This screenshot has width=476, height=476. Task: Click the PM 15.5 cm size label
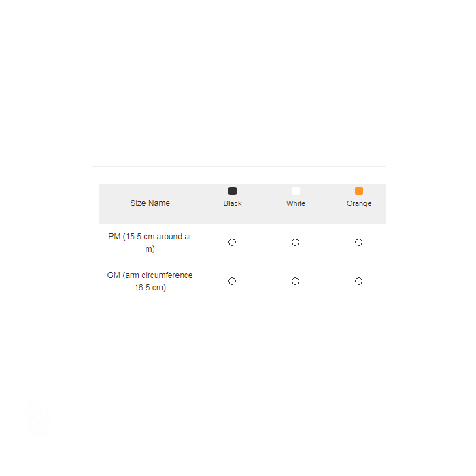[150, 243]
